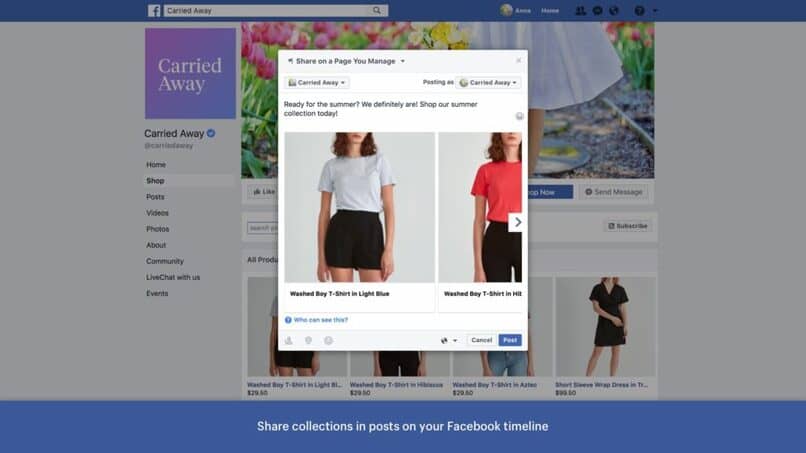Open Messenger icon in top bar
This screenshot has height=453, width=806.
pyautogui.click(x=597, y=10)
